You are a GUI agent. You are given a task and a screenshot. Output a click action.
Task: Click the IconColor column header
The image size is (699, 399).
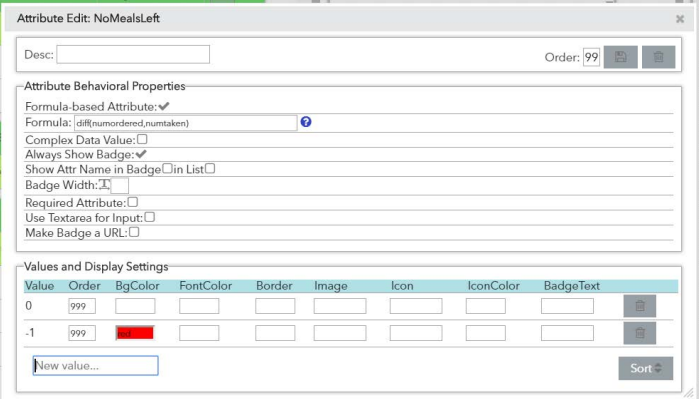coord(493,286)
